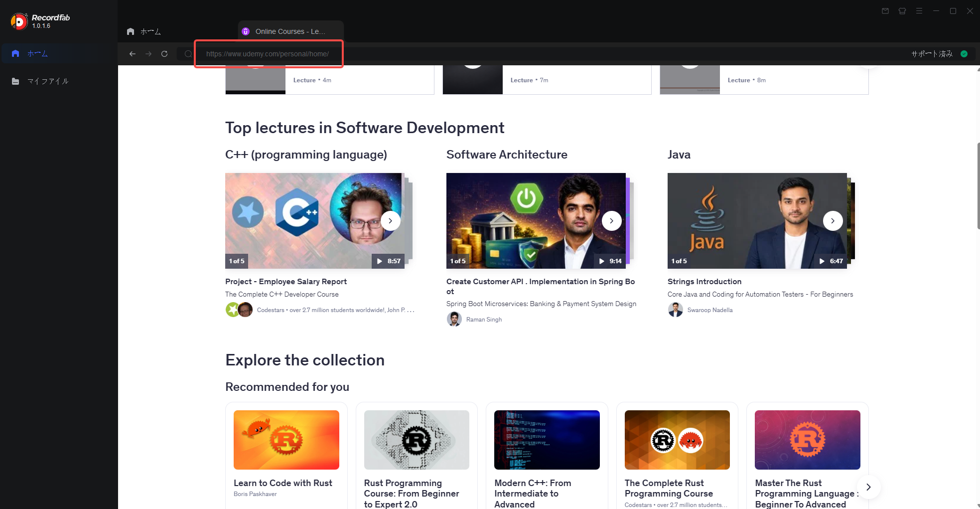Image resolution: width=980 pixels, height=509 pixels.
Task: Open the ホーム sidebar item
Action: tap(59, 53)
